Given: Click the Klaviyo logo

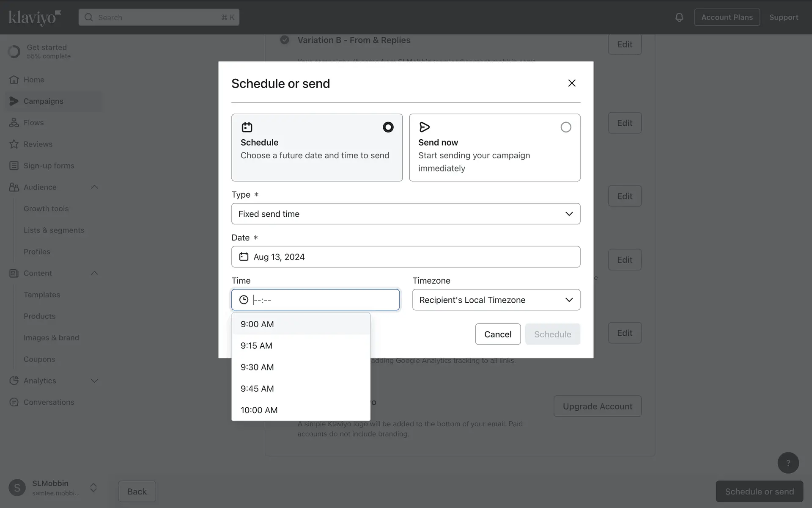Looking at the screenshot, I should tap(35, 17).
